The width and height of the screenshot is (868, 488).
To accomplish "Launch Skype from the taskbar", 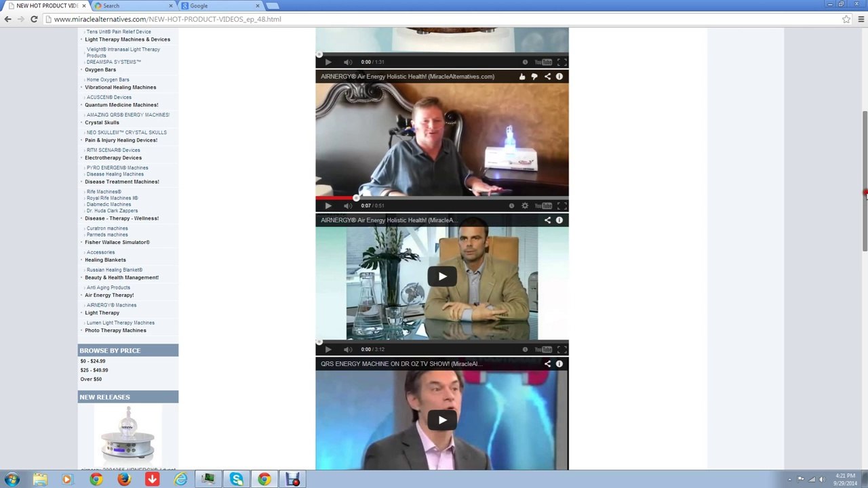I will click(236, 480).
